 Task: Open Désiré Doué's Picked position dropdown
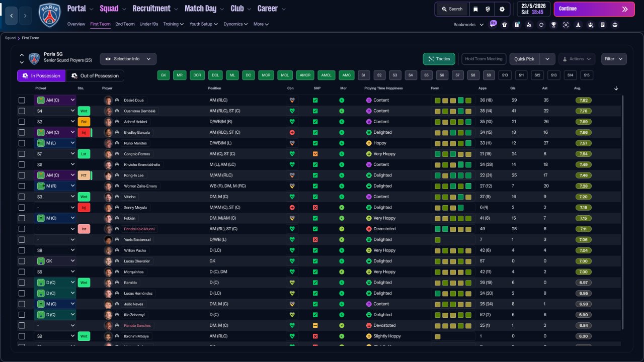coord(55,100)
